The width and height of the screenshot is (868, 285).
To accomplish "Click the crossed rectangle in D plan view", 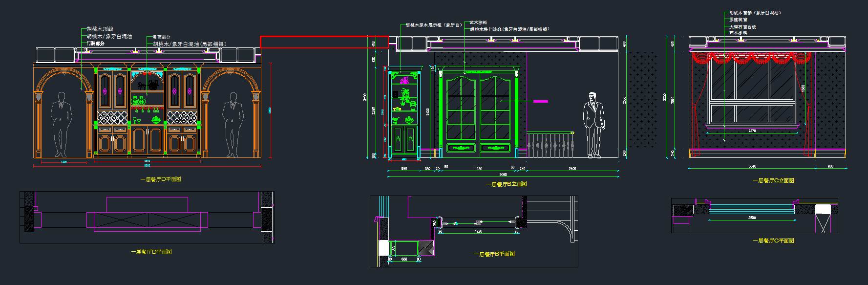I will (x=144, y=221).
